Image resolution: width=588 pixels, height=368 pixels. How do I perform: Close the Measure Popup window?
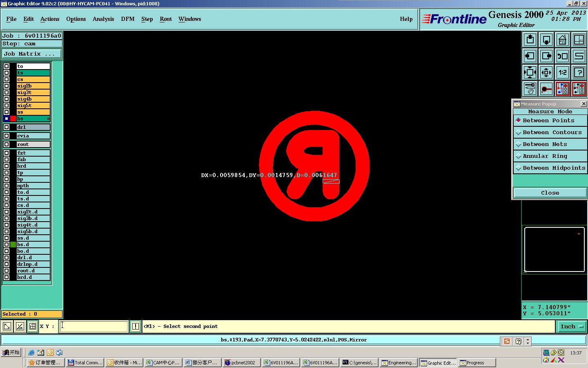click(584, 104)
